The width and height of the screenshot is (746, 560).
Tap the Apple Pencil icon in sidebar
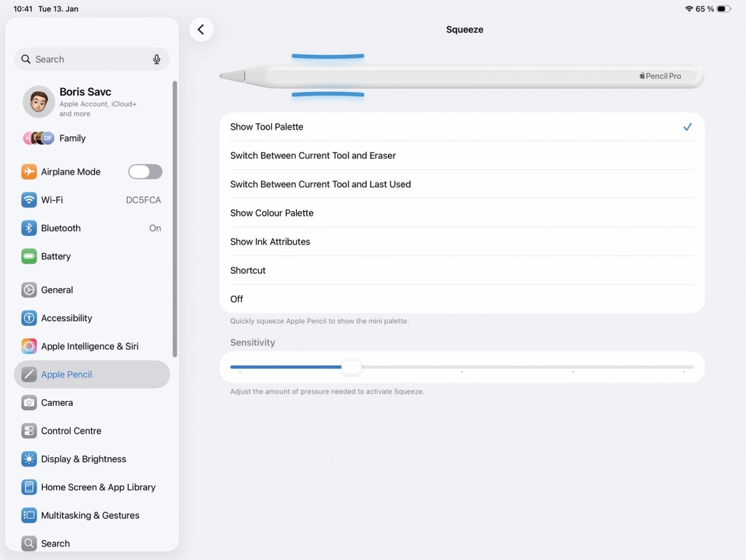point(29,374)
